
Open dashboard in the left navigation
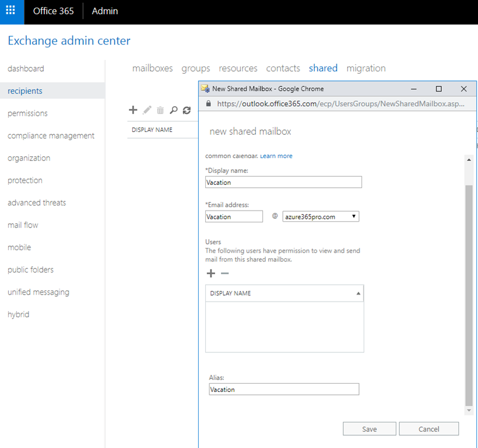click(26, 69)
